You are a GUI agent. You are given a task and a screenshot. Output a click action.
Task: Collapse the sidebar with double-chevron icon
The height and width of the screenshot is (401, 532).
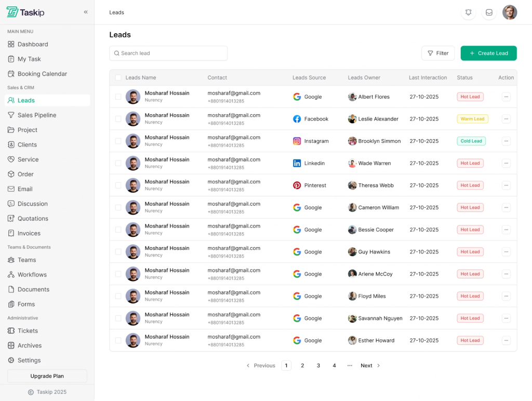[x=86, y=12]
